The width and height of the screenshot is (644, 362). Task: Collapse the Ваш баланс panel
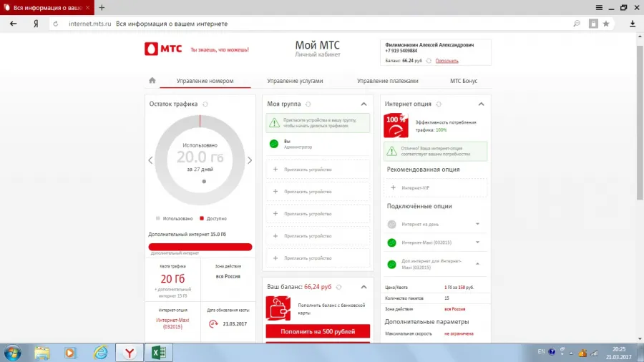364,287
